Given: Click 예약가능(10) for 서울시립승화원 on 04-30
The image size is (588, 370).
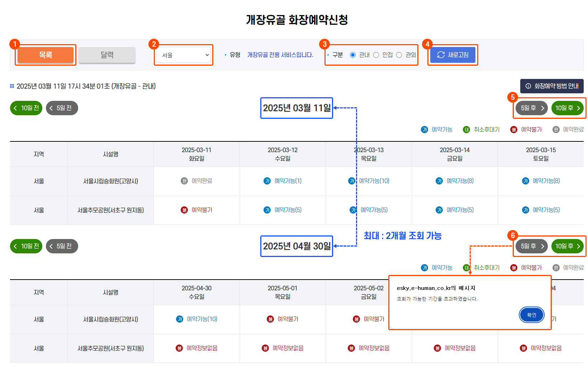Looking at the screenshot, I should [x=196, y=319].
